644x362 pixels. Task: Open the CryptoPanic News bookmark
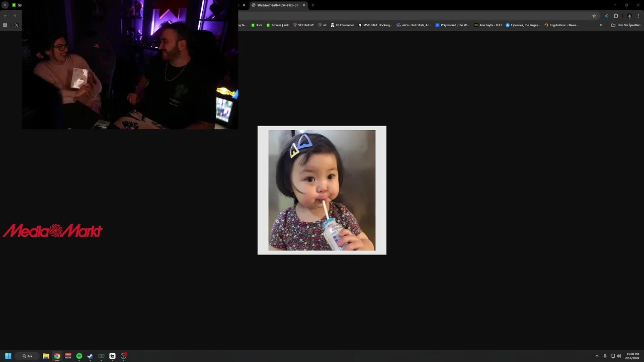click(561, 25)
